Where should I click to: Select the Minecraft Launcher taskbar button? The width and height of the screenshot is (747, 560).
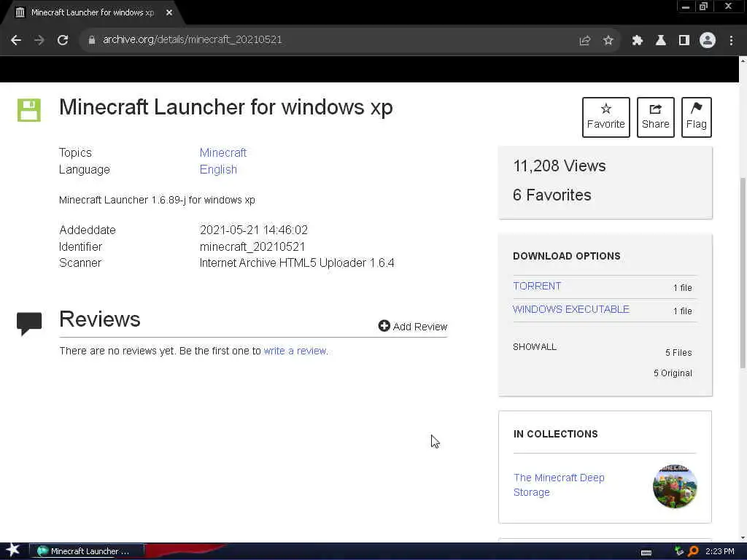click(x=87, y=551)
